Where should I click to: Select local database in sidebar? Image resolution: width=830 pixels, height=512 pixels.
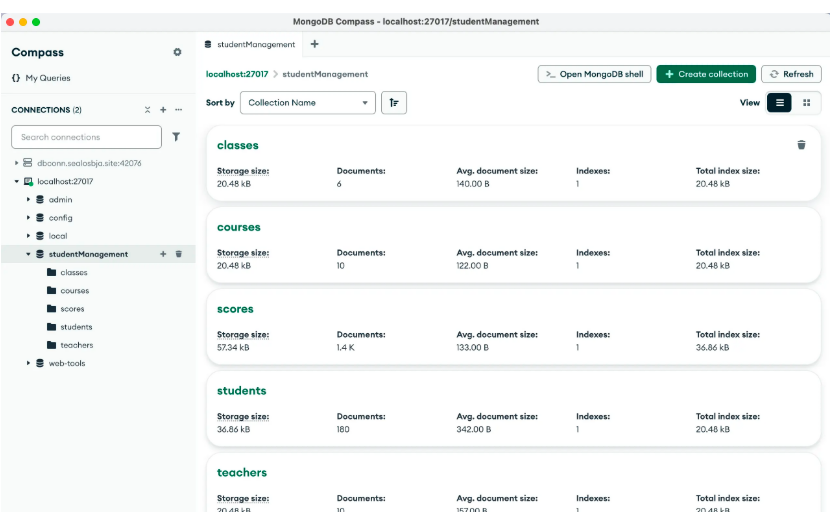pyautogui.click(x=58, y=236)
